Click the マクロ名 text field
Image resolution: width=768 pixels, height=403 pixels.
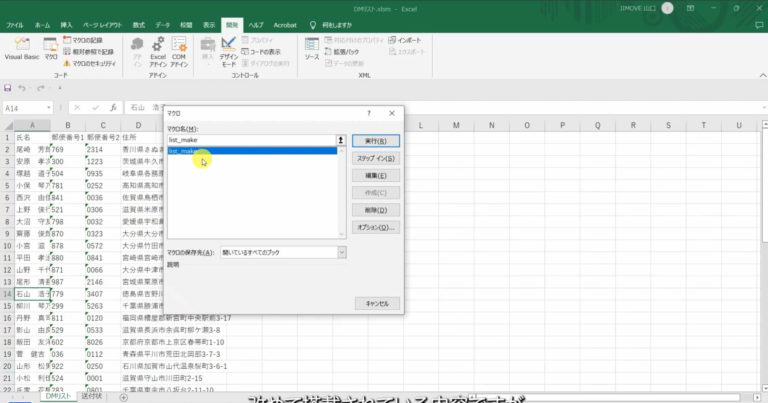250,141
